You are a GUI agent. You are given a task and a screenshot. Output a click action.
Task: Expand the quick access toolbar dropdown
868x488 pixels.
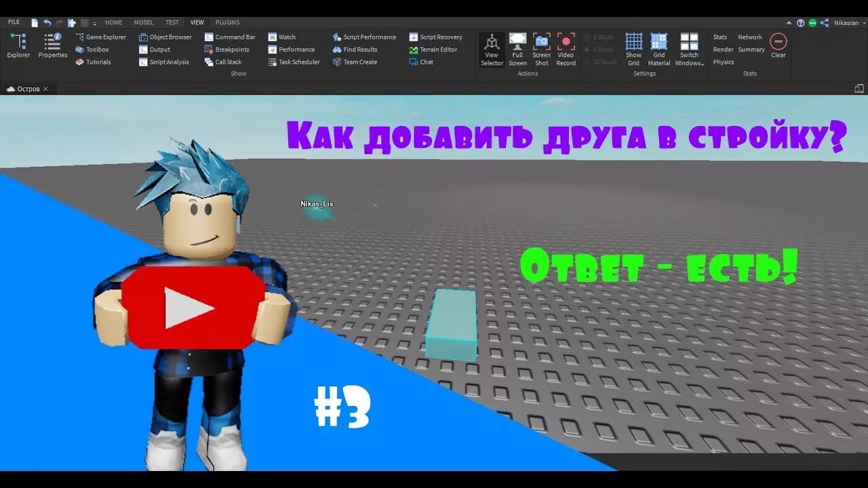pyautogui.click(x=95, y=23)
